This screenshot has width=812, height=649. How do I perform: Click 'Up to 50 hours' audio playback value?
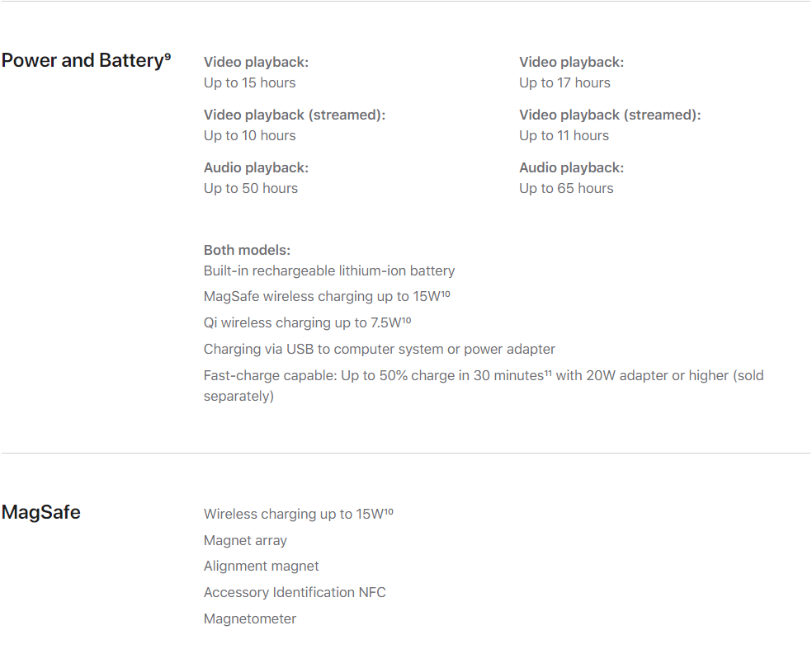pyautogui.click(x=251, y=188)
